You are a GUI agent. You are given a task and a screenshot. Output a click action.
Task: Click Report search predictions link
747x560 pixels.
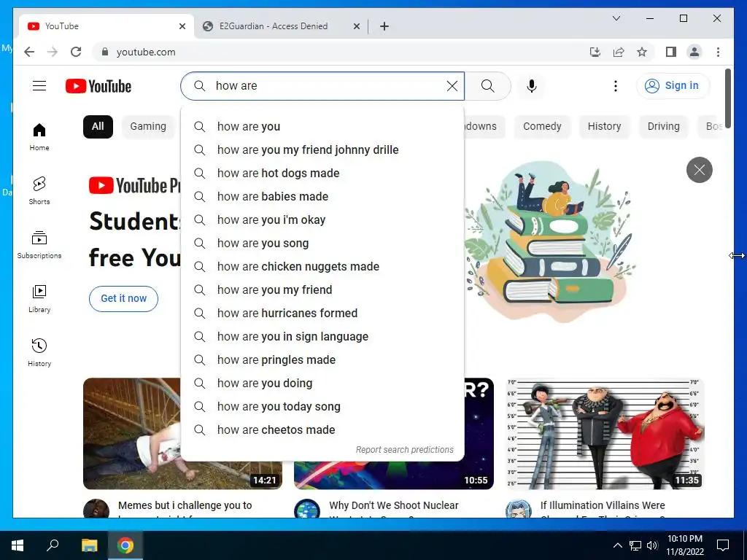coord(404,449)
